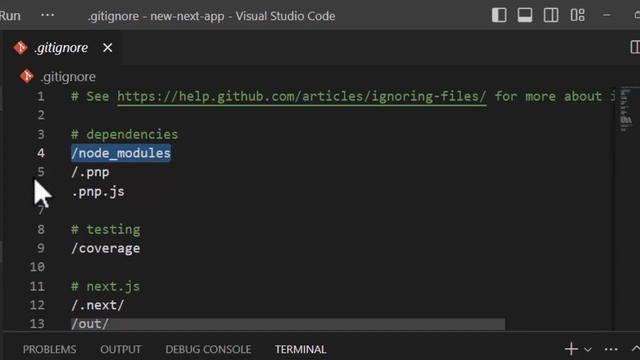Click line number 10 in the gutter
640x360 pixels.
(x=37, y=267)
